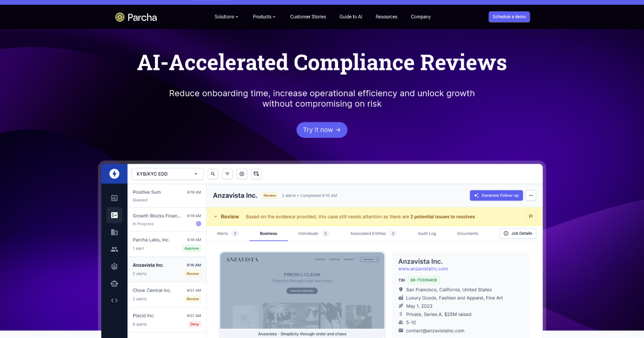Image resolution: width=644 pixels, height=338 pixels.
Task: Click the Schedule a demo button
Action: (x=509, y=17)
